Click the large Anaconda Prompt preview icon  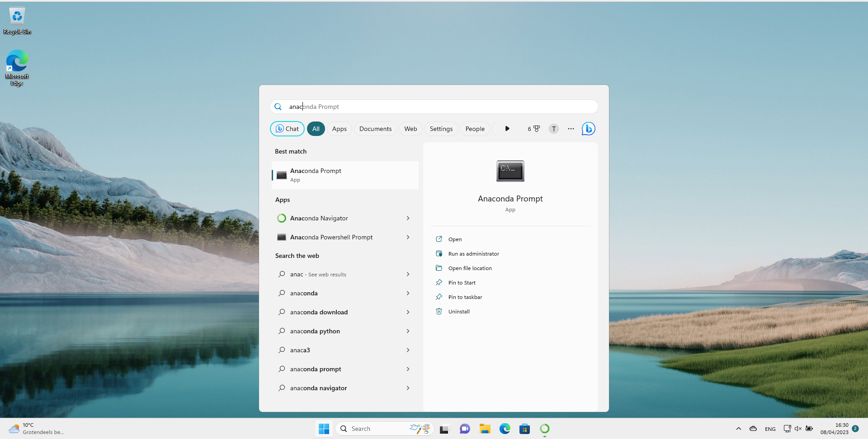tap(510, 171)
